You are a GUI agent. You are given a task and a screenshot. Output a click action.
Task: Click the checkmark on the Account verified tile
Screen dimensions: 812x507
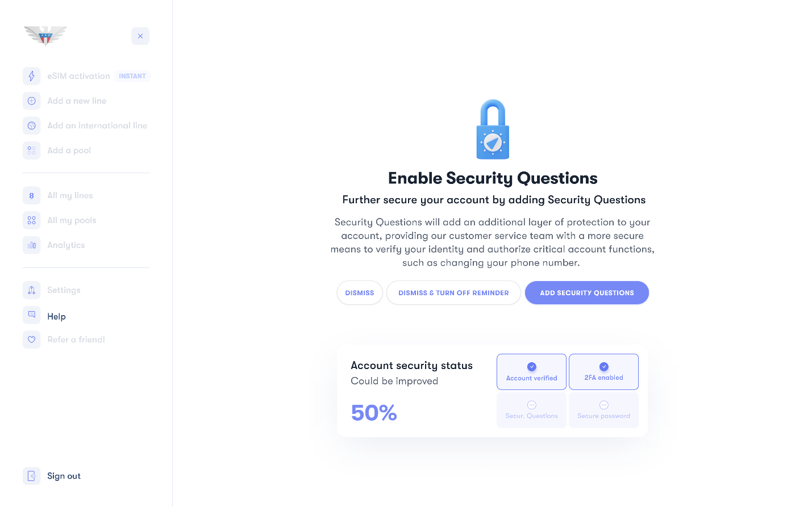click(x=531, y=366)
